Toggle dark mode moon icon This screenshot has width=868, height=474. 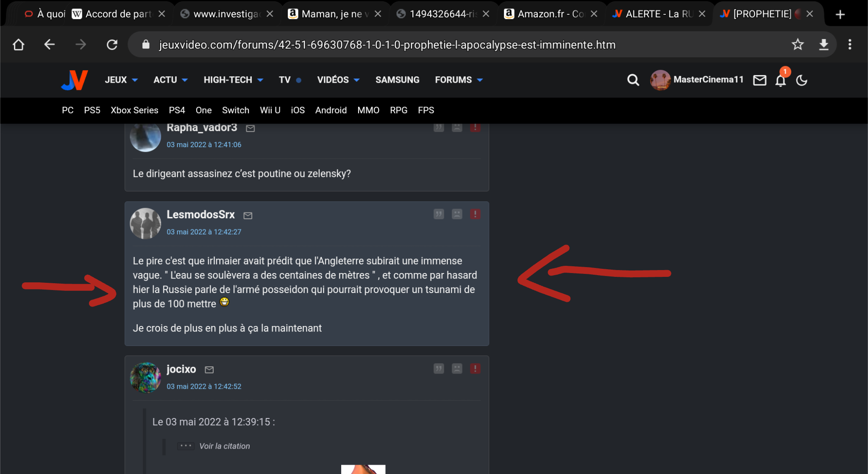pos(801,80)
